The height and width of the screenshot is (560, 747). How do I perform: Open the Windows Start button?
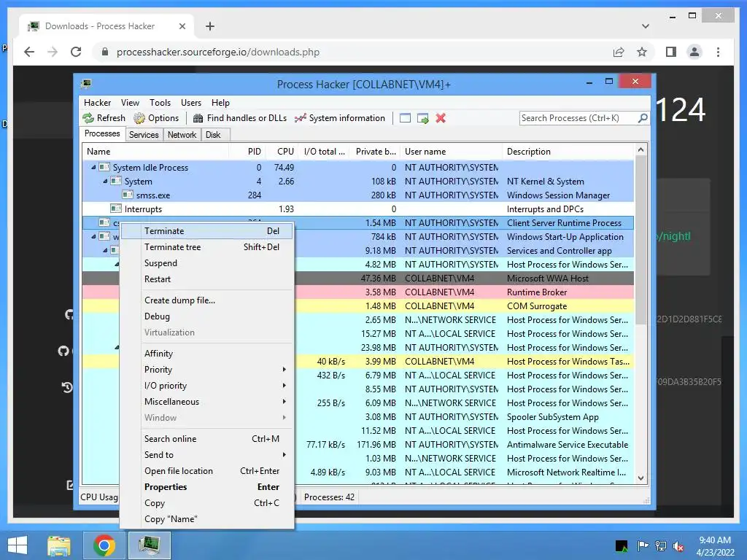coord(18,545)
